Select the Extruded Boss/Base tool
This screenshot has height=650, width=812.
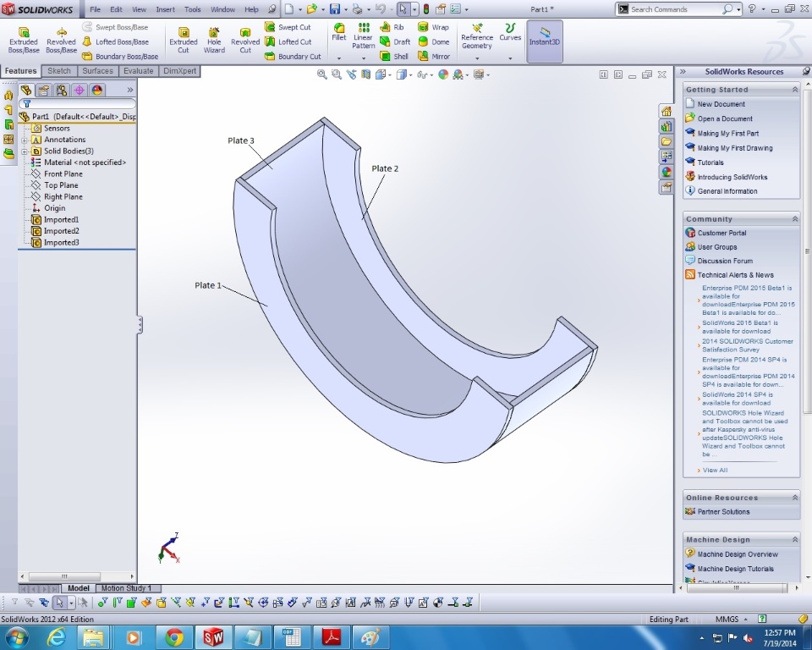(x=24, y=41)
